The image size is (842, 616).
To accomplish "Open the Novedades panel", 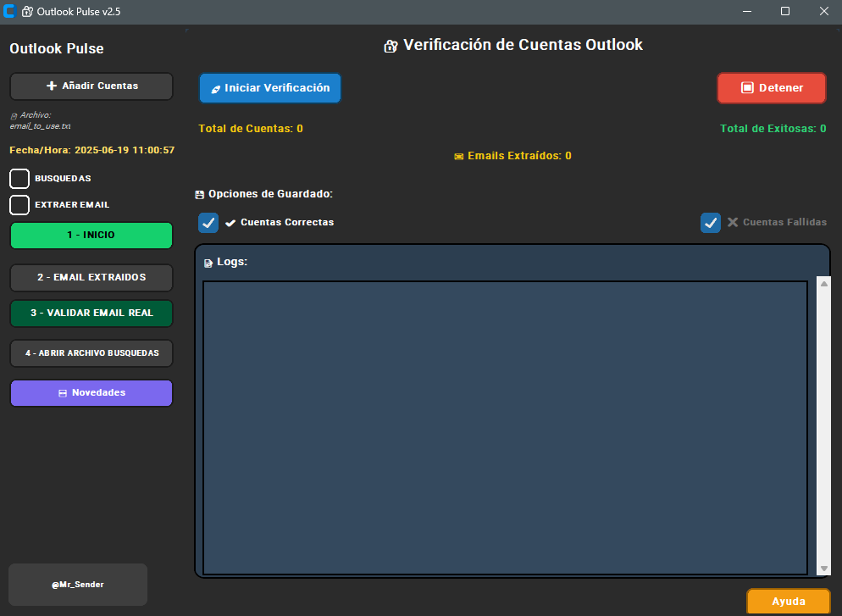I will point(91,393).
